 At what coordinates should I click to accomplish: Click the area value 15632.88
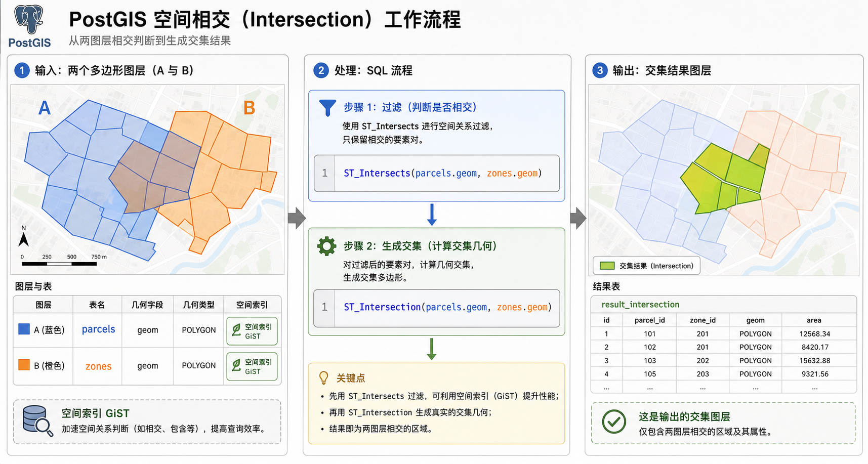coord(815,361)
